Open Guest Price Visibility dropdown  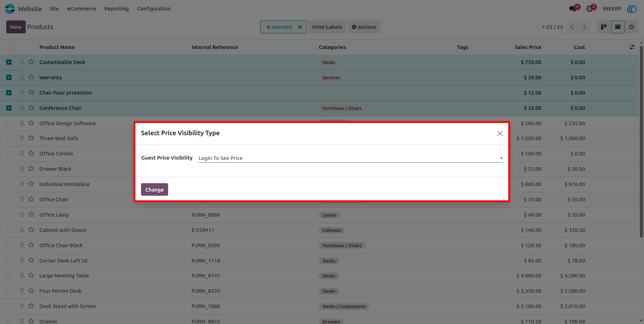tap(350, 158)
